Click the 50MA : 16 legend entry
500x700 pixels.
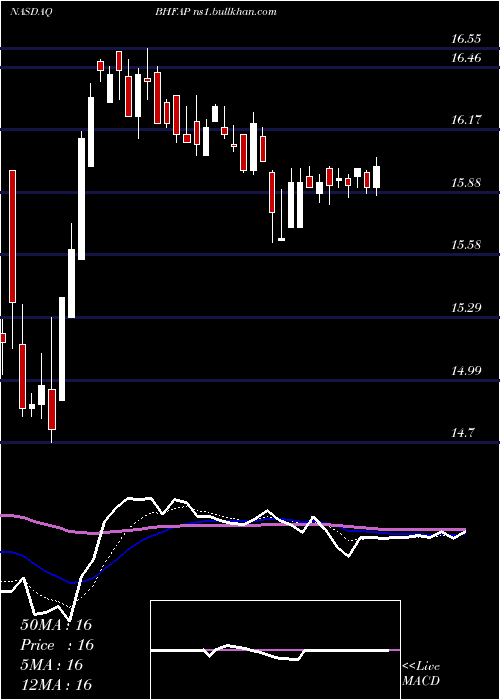click(x=56, y=625)
